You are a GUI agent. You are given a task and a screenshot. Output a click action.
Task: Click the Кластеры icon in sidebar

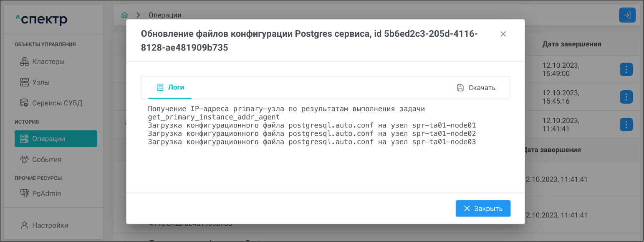(25, 62)
